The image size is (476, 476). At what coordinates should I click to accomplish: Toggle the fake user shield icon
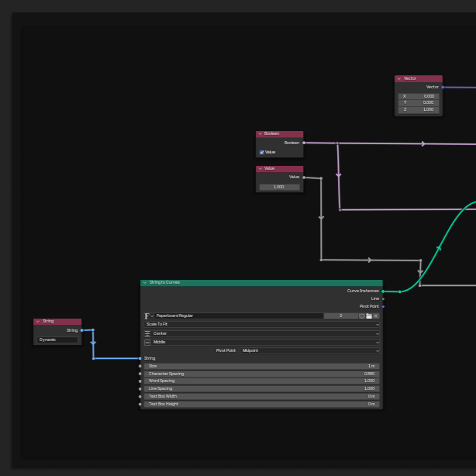coord(361,316)
